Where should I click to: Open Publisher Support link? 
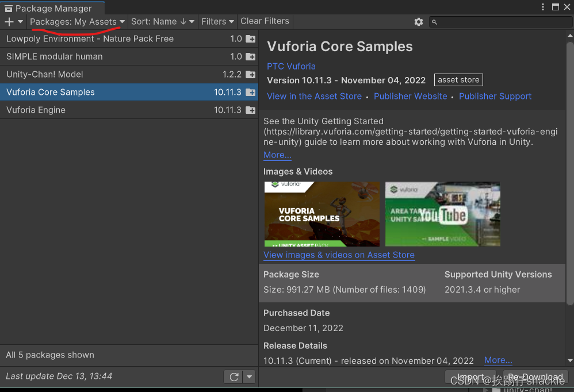coord(495,97)
